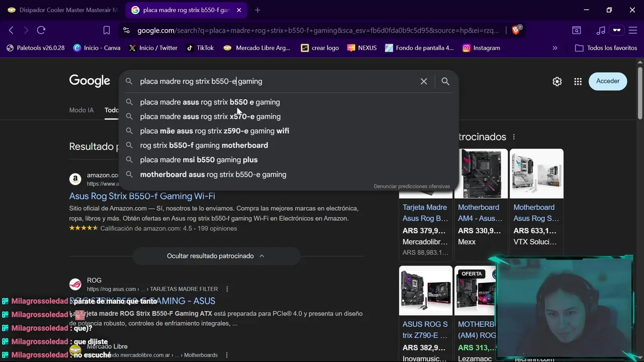Open the OFERTA motherboard product thumbnail
The width and height of the screenshot is (644, 362).
[x=475, y=291]
